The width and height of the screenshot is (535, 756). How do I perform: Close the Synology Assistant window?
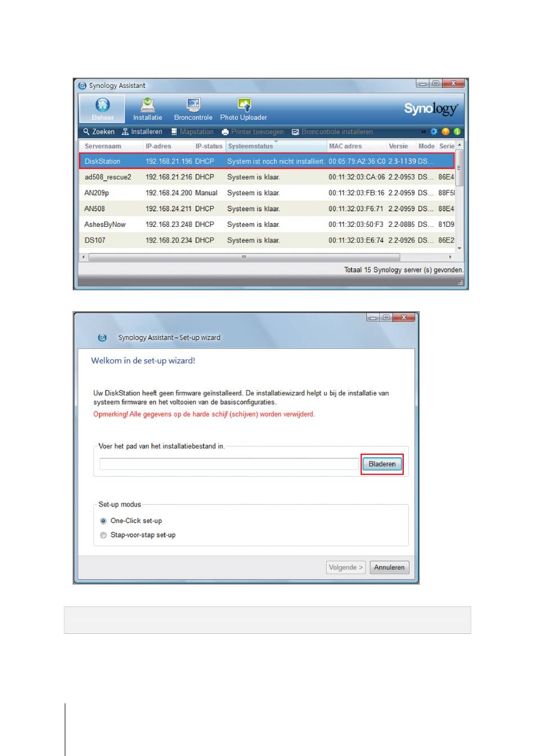(x=453, y=83)
